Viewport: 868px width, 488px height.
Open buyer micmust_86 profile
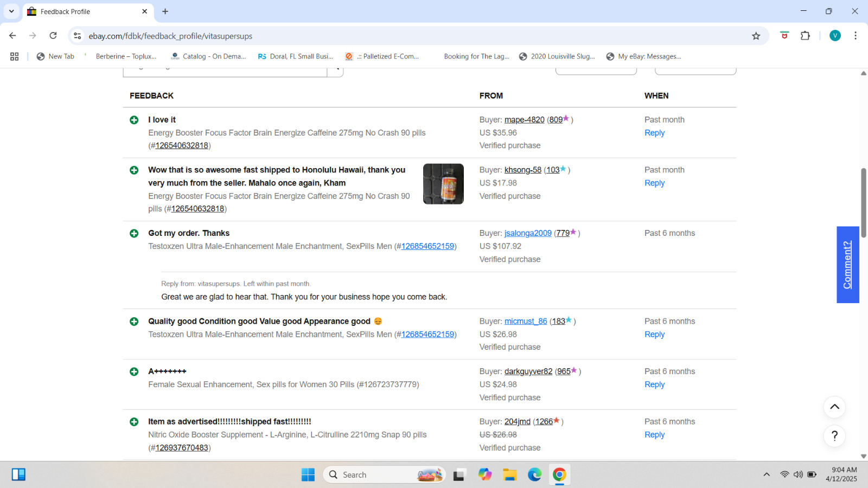click(x=526, y=322)
